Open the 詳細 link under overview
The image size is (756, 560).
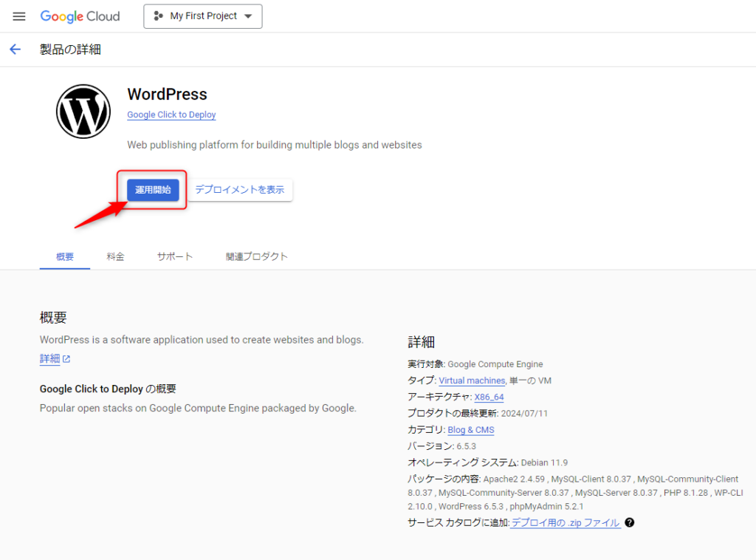tap(49, 359)
